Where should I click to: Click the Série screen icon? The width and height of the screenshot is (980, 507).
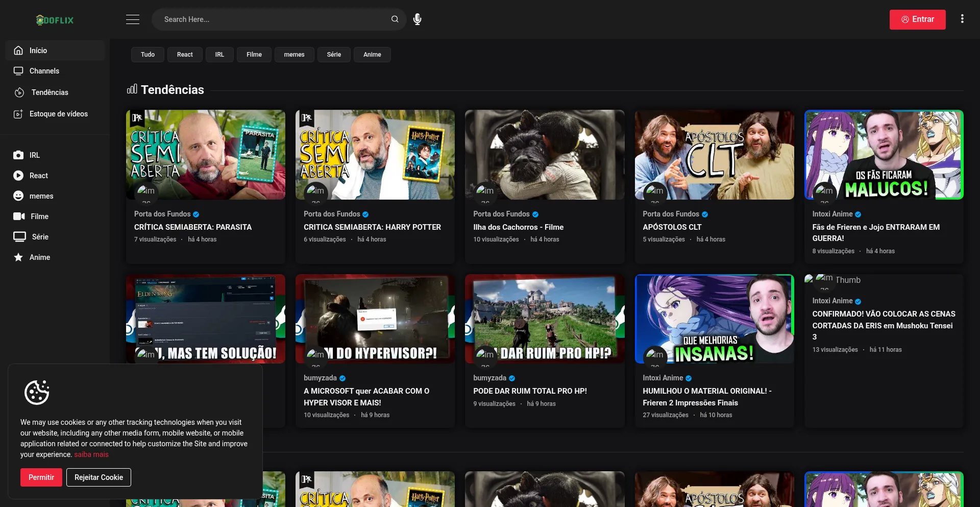19,237
